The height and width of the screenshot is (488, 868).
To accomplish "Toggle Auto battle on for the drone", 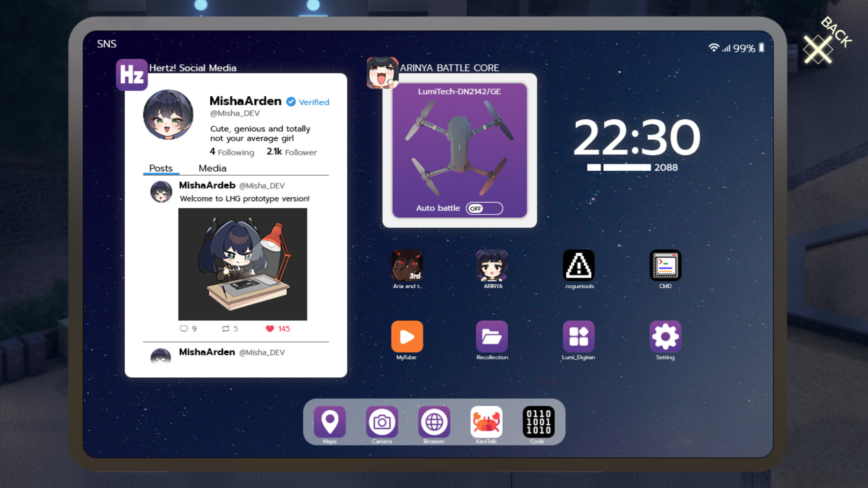I will (484, 208).
